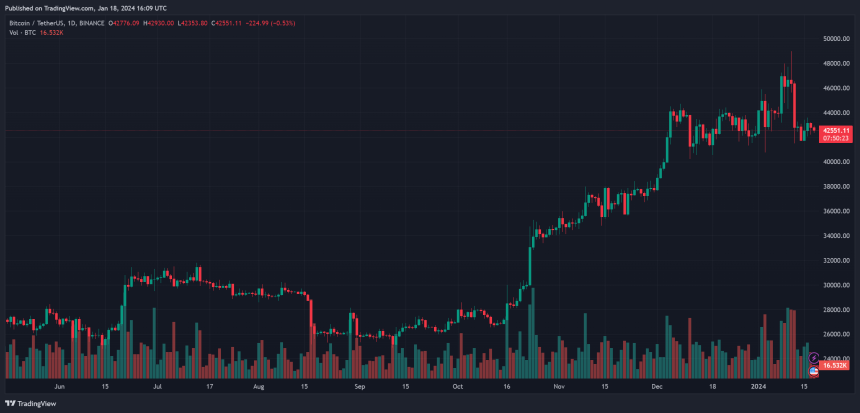860x413 pixels.
Task: Click the 40000.00 price axis label
Action: tap(836, 161)
